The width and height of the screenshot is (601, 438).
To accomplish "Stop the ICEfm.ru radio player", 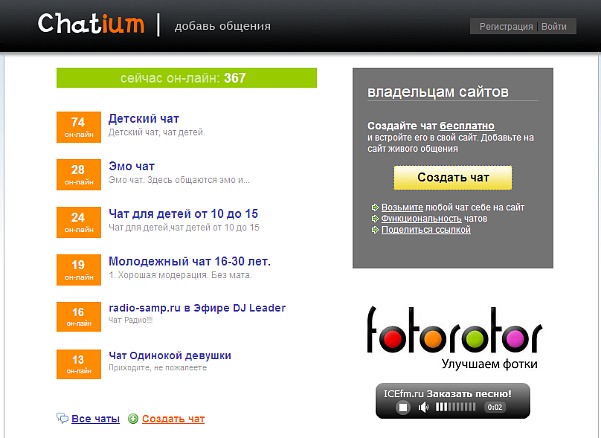I will pos(403,407).
